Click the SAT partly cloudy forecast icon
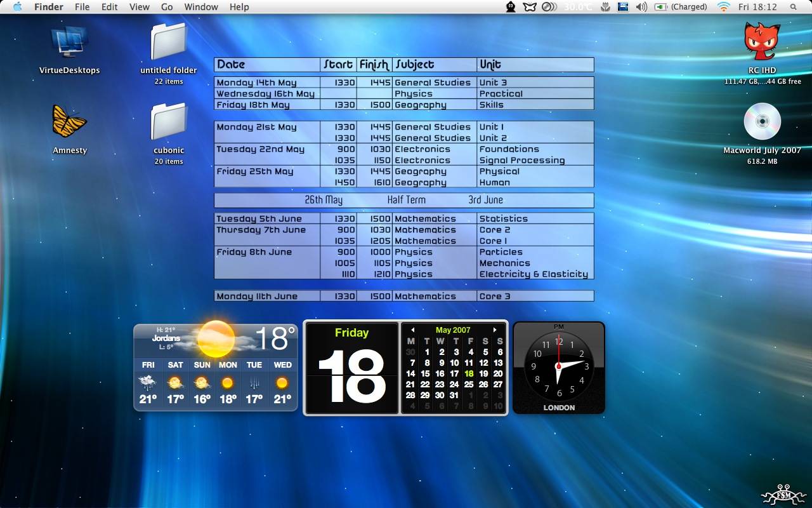Screen dimensions: 812x508 pyautogui.click(x=175, y=383)
